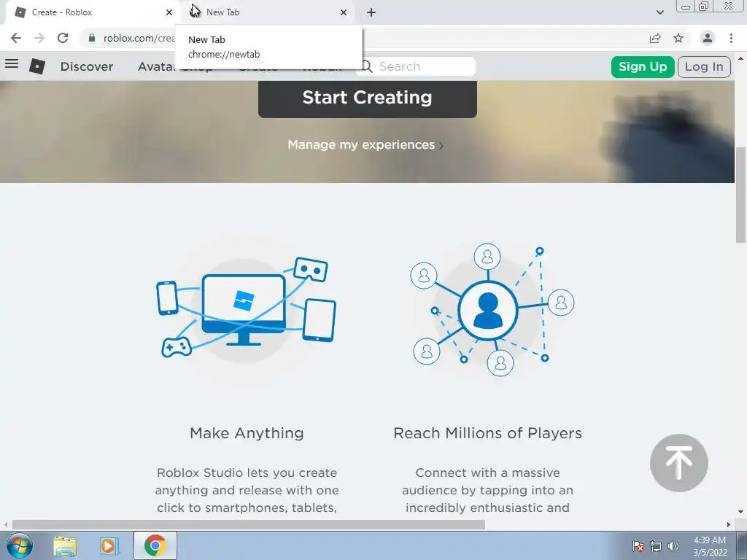Click the scrollbar down arrow

pyautogui.click(x=740, y=512)
